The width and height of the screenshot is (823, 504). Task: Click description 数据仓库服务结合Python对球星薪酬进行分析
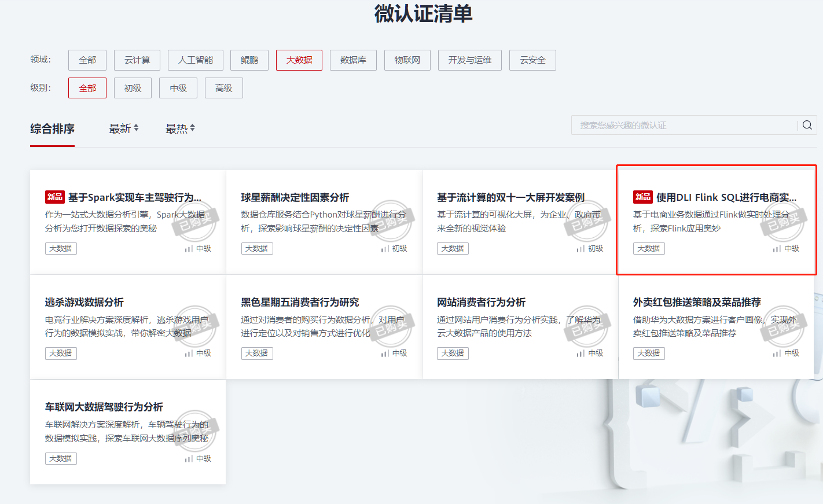coord(324,222)
